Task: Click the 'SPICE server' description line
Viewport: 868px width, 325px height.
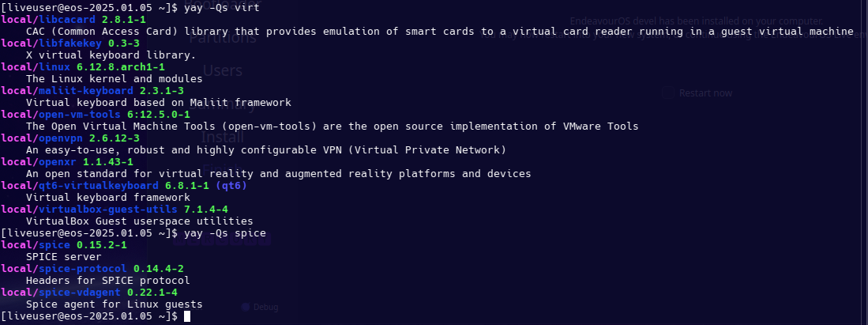Action: click(x=64, y=257)
